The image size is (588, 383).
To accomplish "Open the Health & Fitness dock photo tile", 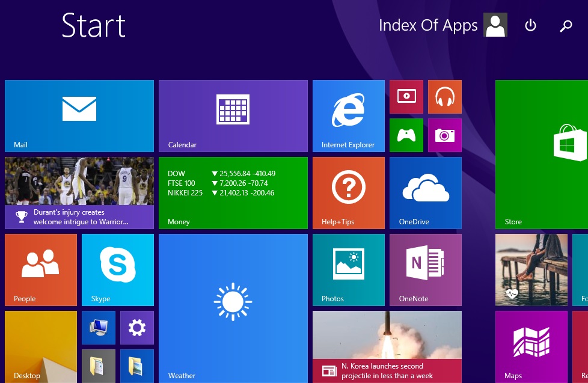I will click(531, 270).
